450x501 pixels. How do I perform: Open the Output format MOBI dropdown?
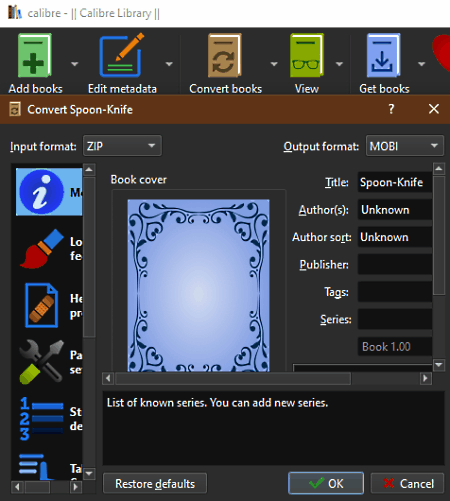[x=405, y=146]
